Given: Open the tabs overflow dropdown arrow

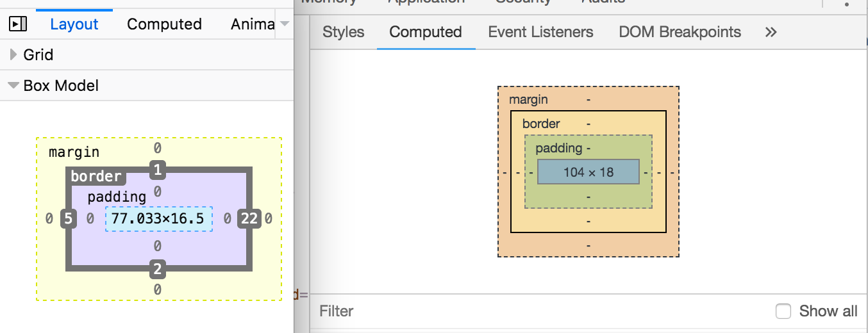Looking at the screenshot, I should pyautogui.click(x=285, y=24).
